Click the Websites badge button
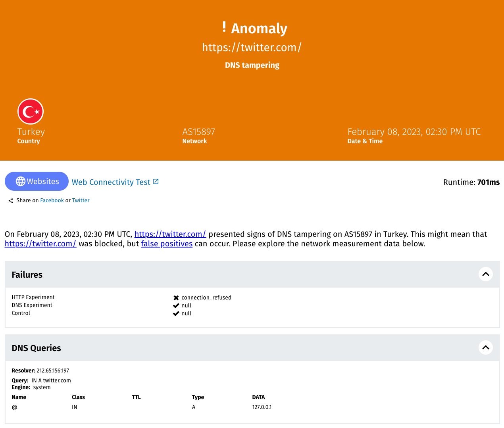 pyautogui.click(x=37, y=181)
